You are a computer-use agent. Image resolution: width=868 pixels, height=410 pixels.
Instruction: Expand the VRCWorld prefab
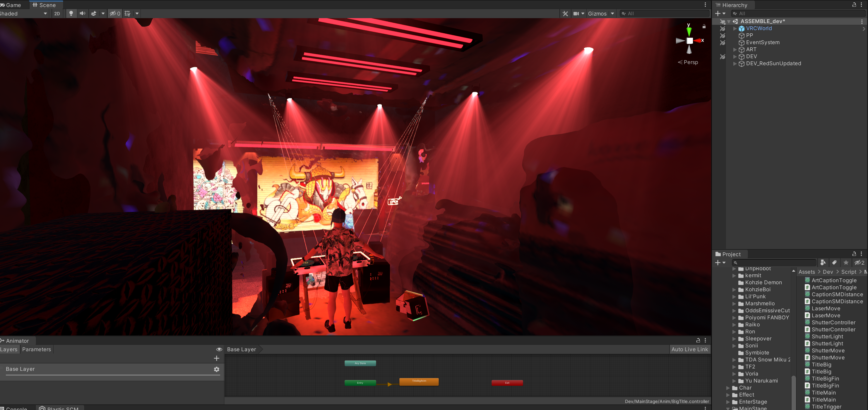735,28
